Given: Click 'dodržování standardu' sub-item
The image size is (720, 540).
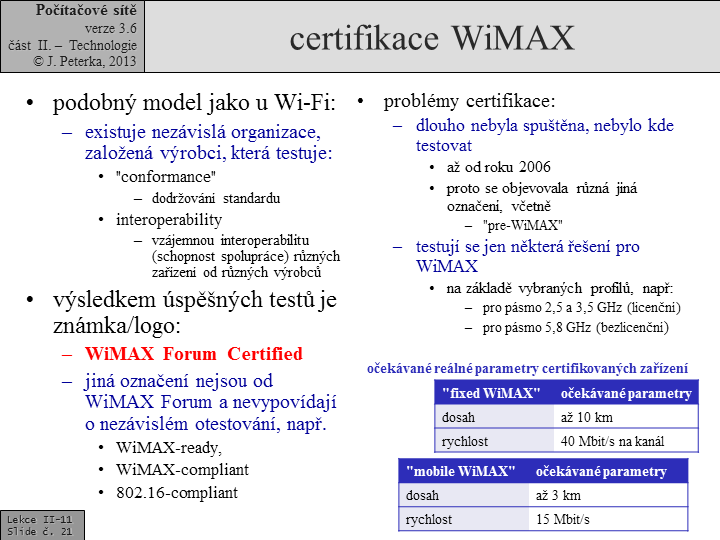Looking at the screenshot, I should click(x=216, y=198).
